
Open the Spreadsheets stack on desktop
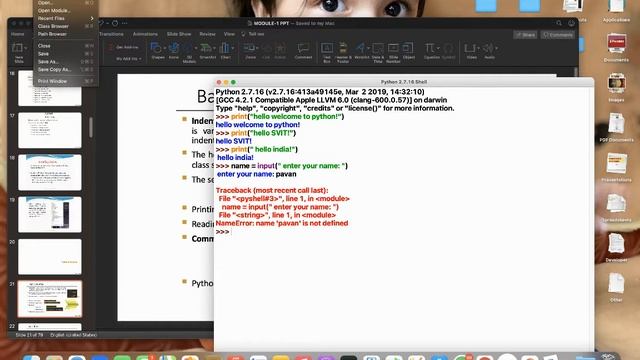(x=616, y=204)
